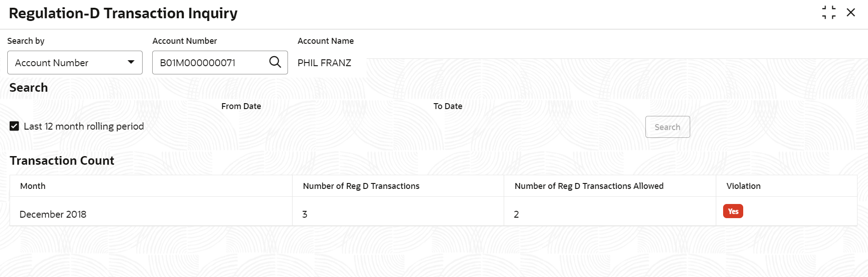Select the Month column header

click(x=33, y=186)
